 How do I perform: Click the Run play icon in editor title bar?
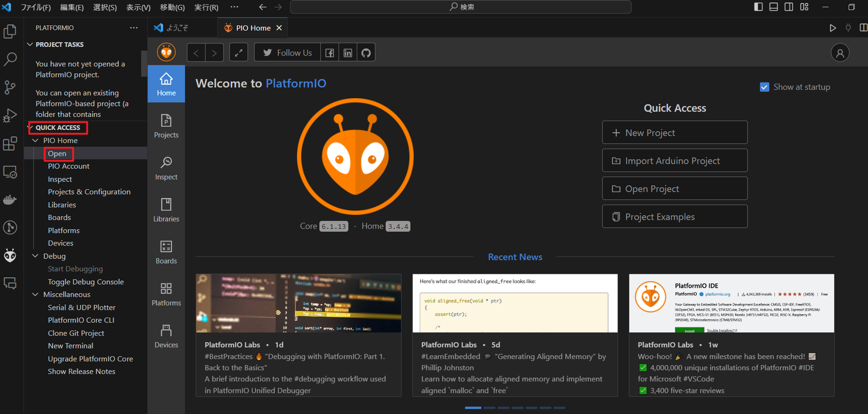point(832,28)
